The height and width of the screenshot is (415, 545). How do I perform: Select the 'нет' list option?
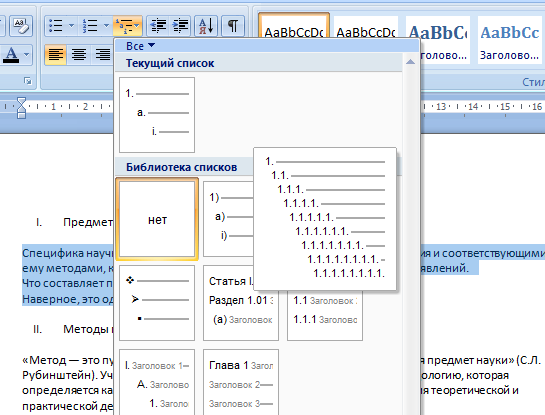pos(157,219)
